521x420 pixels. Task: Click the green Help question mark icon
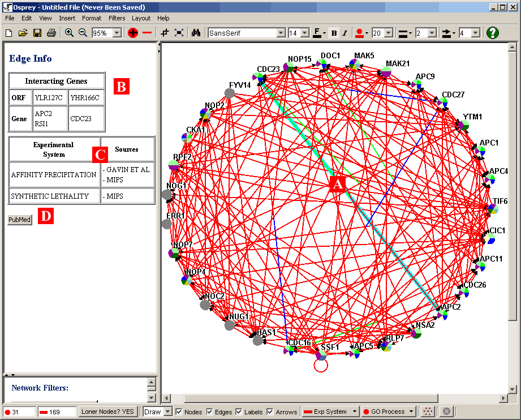click(x=492, y=33)
